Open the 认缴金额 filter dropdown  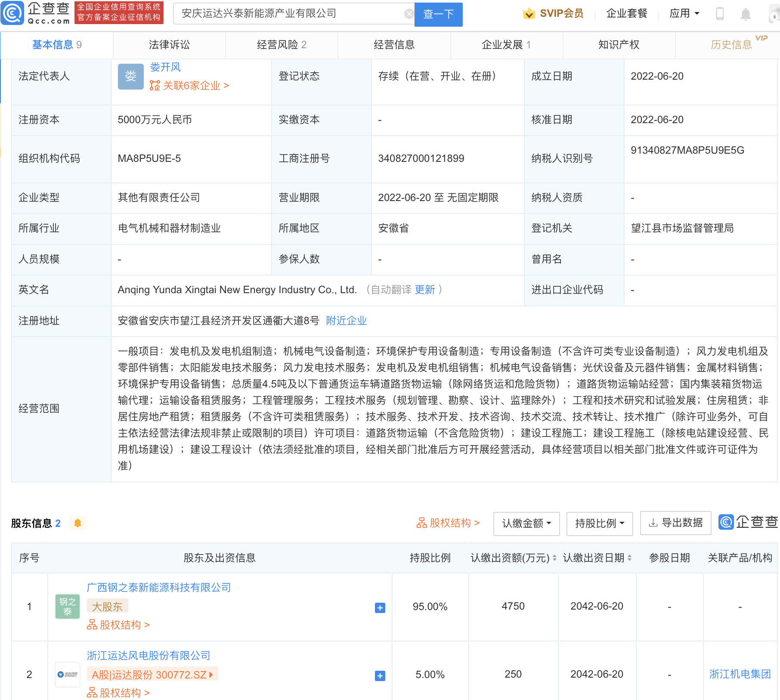click(x=526, y=523)
